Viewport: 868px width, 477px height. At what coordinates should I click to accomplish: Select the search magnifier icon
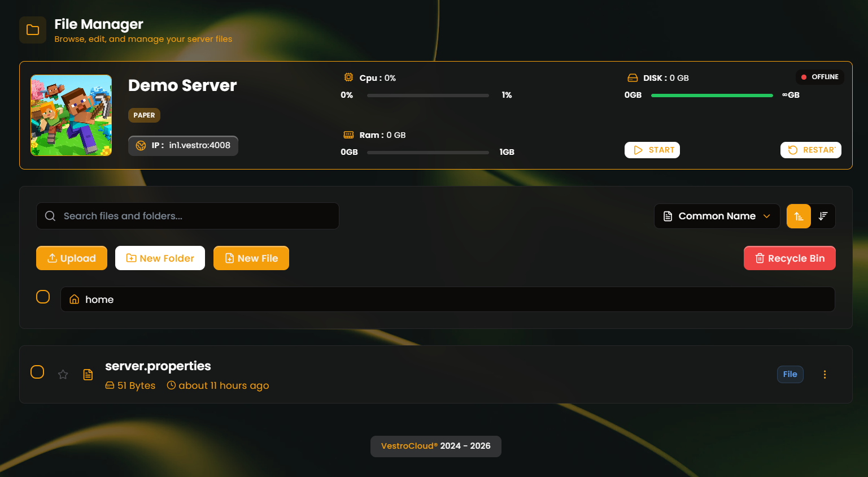pyautogui.click(x=50, y=215)
